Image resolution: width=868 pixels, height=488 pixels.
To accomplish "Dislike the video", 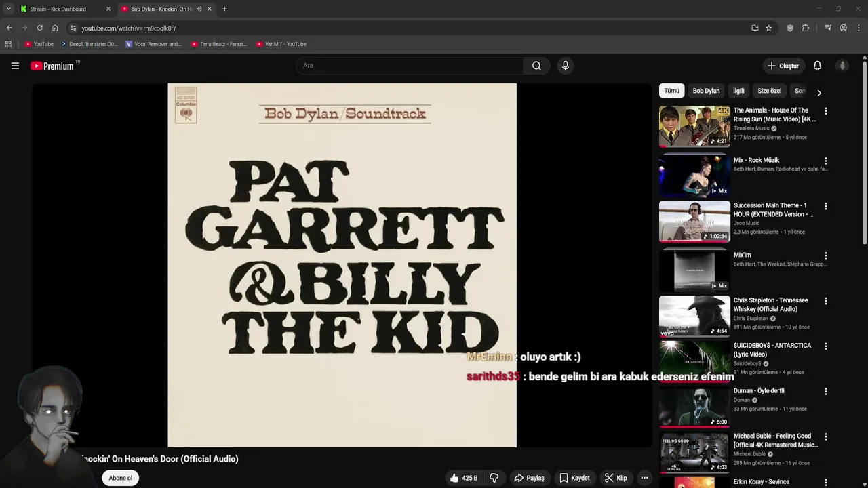I will (x=494, y=478).
